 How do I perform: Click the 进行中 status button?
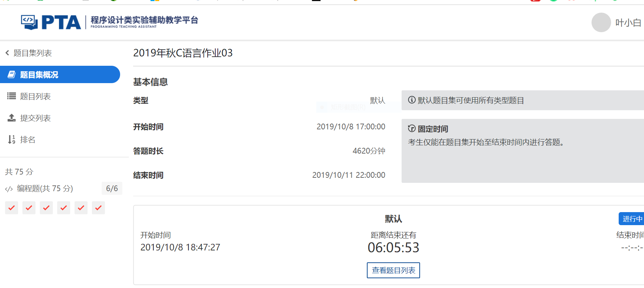click(632, 219)
